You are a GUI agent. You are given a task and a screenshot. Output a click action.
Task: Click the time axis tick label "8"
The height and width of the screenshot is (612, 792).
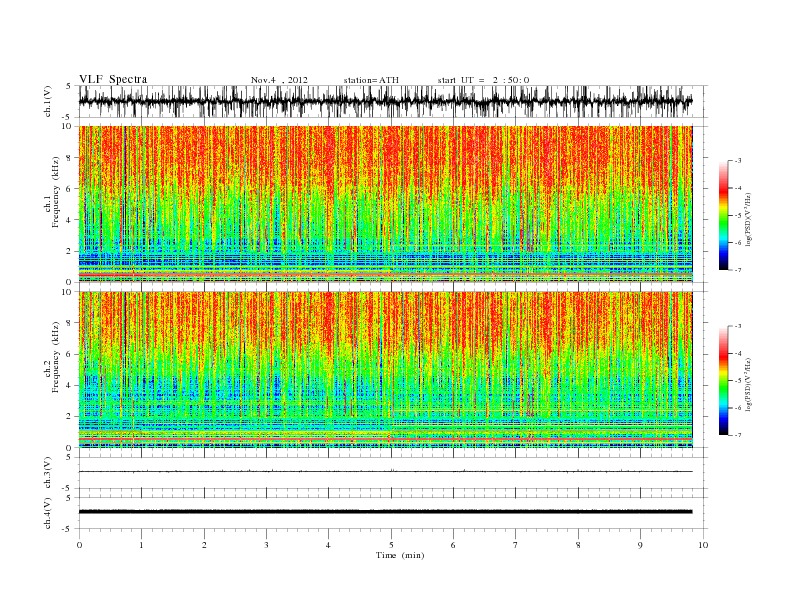[x=578, y=545]
